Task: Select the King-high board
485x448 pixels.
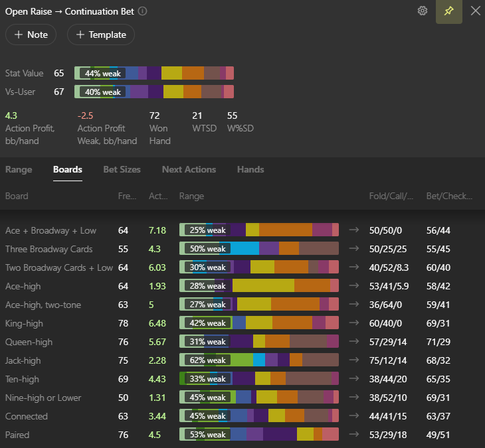Action: [x=24, y=323]
